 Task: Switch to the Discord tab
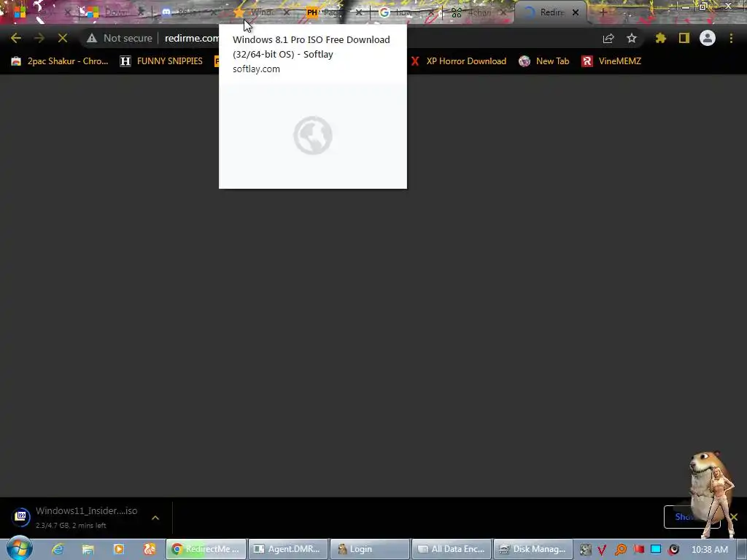[x=189, y=12]
